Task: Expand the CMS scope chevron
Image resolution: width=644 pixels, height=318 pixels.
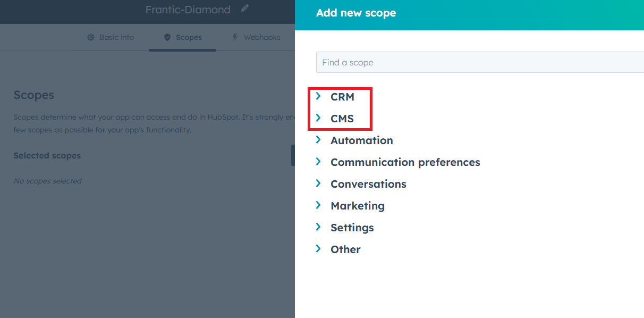Action: [x=318, y=118]
